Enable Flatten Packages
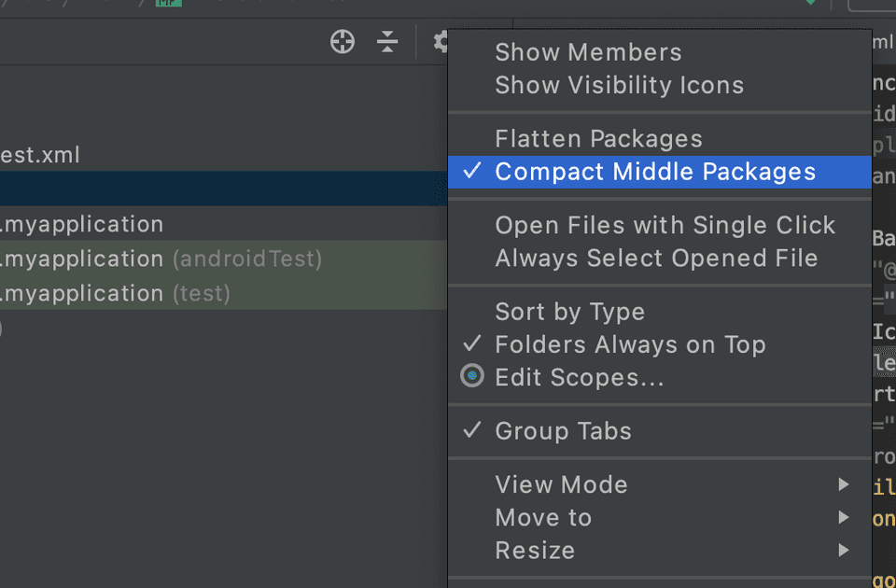Screen dimensions: 896x588 coord(597,138)
